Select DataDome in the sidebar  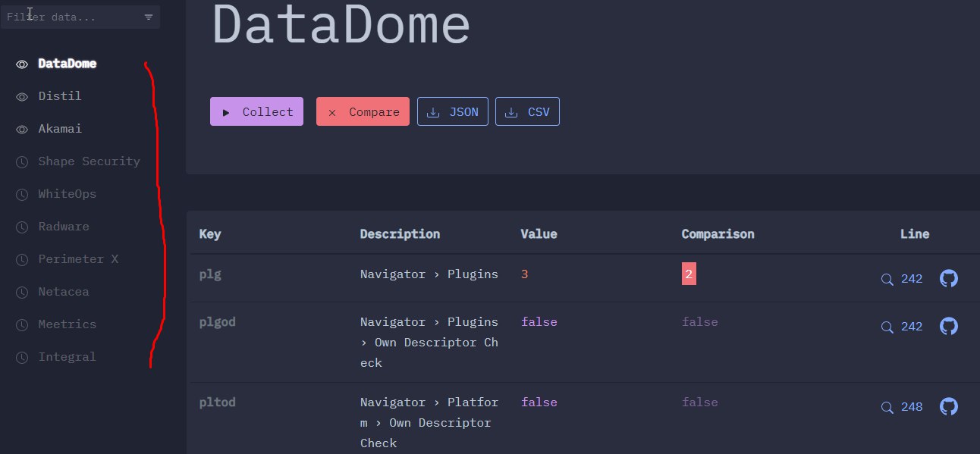[x=68, y=64]
